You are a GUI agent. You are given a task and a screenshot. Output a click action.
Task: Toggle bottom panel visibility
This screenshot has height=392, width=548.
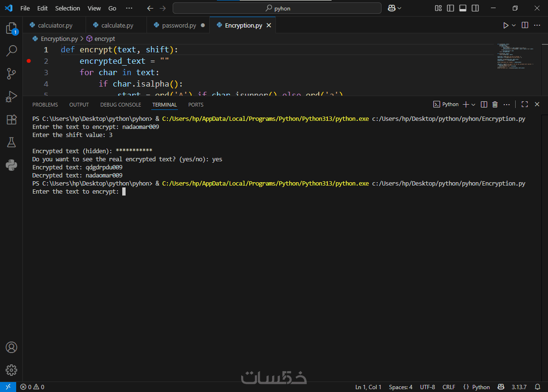point(463,8)
